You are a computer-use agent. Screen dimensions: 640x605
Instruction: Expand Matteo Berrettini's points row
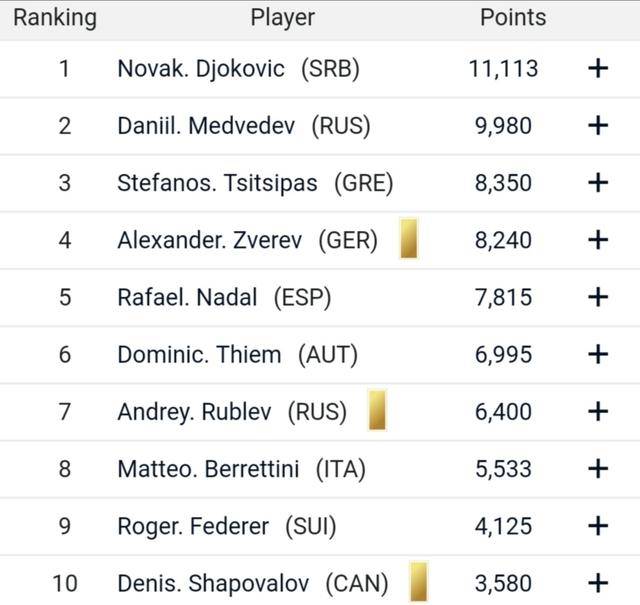598,468
